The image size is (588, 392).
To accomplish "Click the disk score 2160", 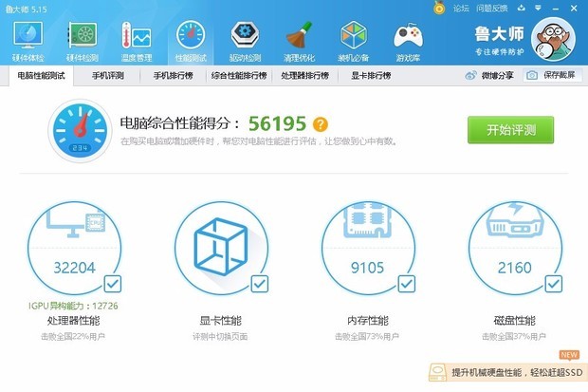I will click(x=515, y=268).
